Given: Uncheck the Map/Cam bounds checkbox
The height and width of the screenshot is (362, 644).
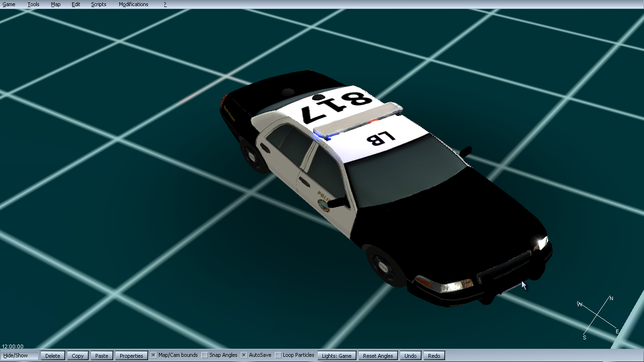Looking at the screenshot, I should (154, 355).
